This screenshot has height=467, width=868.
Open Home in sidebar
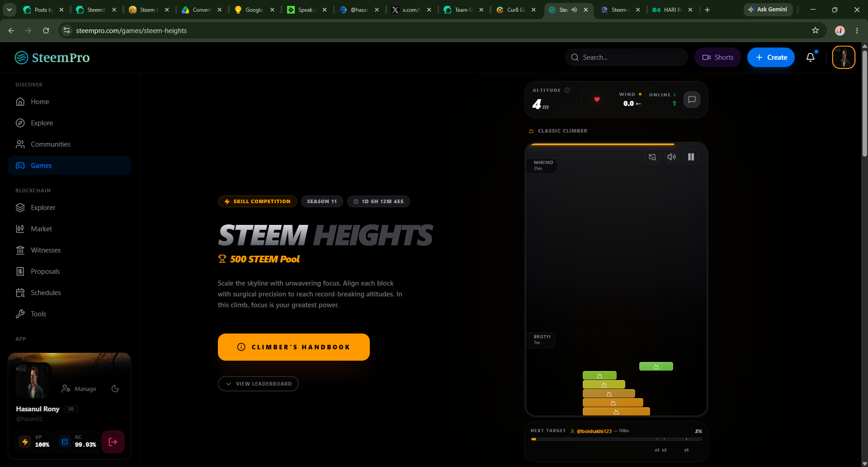pos(69,102)
